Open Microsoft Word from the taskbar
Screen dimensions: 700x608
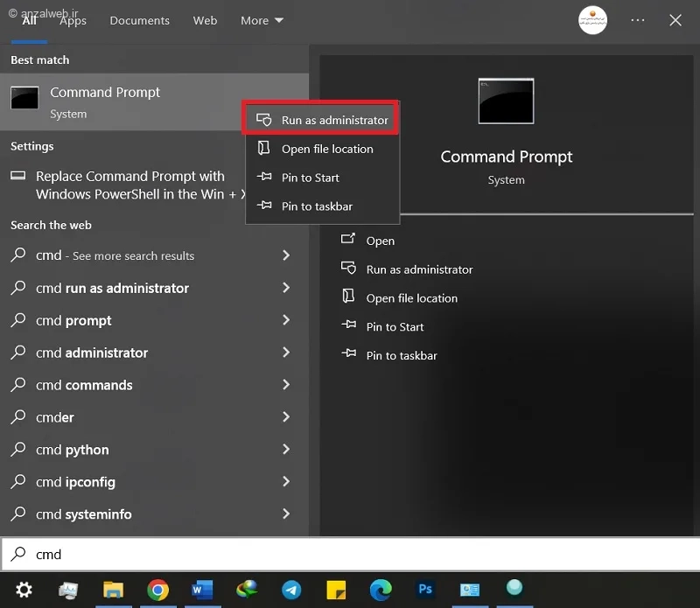(x=202, y=591)
